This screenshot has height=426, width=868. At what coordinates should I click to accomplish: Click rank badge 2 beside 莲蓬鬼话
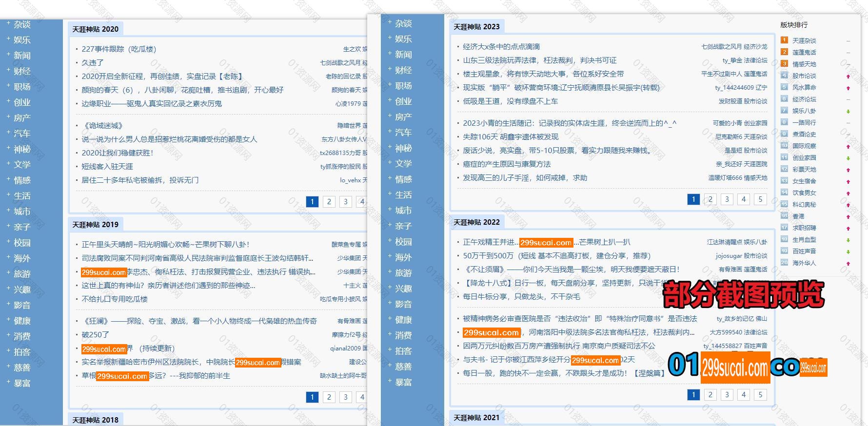(784, 52)
